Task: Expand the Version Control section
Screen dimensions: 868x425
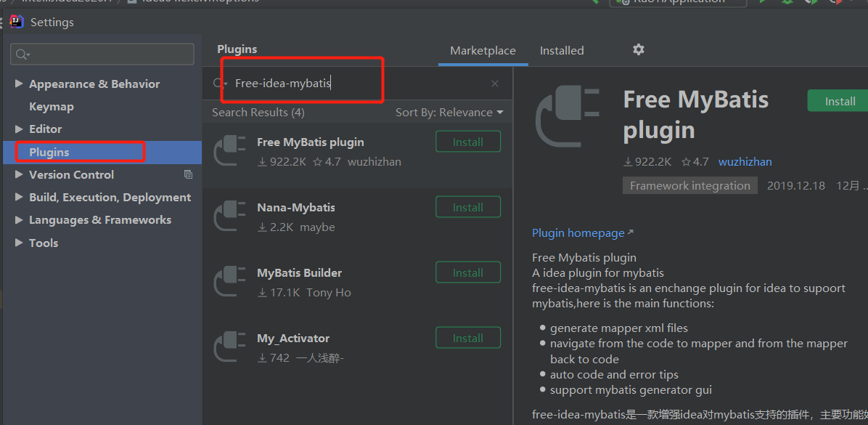Action: pyautogui.click(x=19, y=174)
